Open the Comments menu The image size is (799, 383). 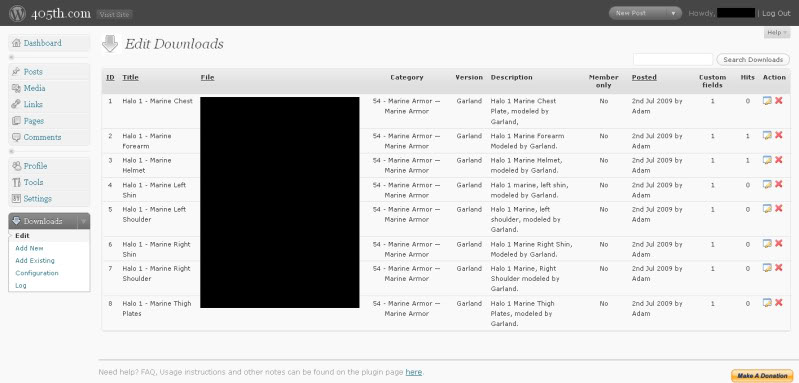(49, 138)
